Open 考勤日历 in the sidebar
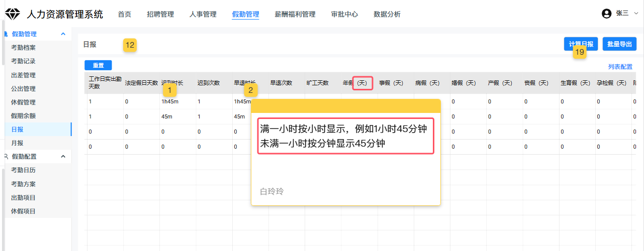The image size is (644, 251). coord(23,170)
